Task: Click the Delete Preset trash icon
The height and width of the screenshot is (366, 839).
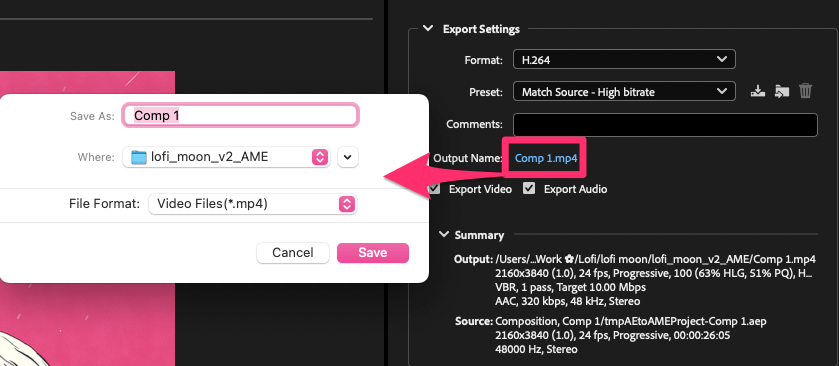Action: (805, 90)
